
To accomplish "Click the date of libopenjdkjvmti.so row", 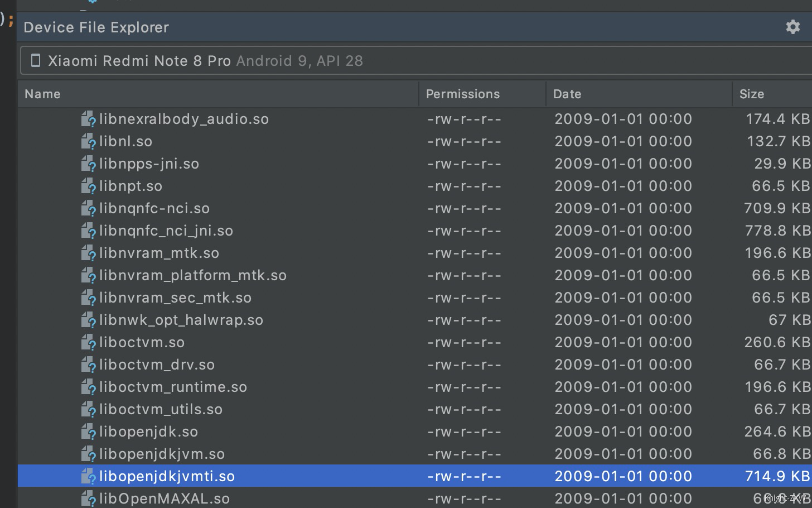I will pos(623,476).
